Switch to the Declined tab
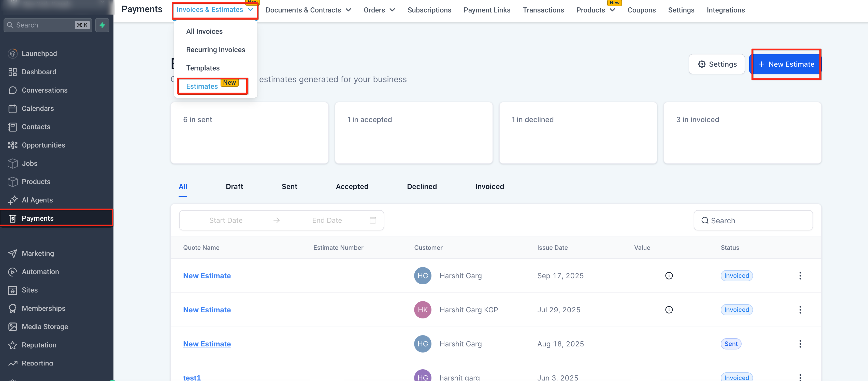The image size is (868, 381). click(x=422, y=187)
